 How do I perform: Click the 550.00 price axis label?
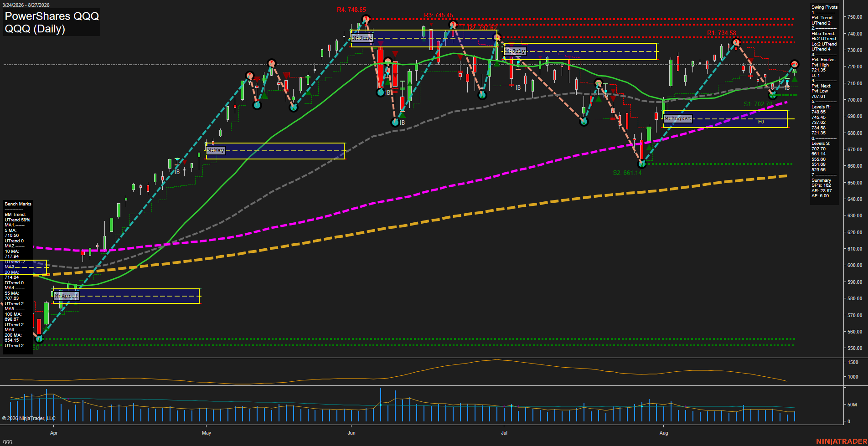(x=855, y=348)
